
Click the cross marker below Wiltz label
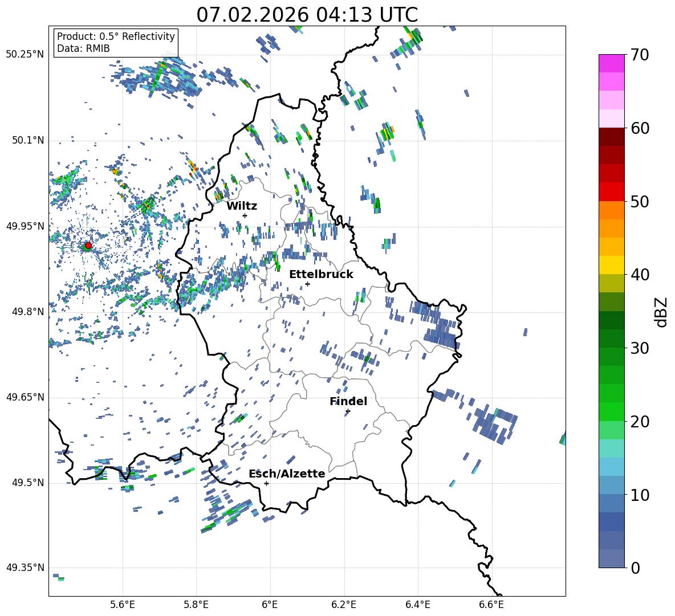pos(245,215)
